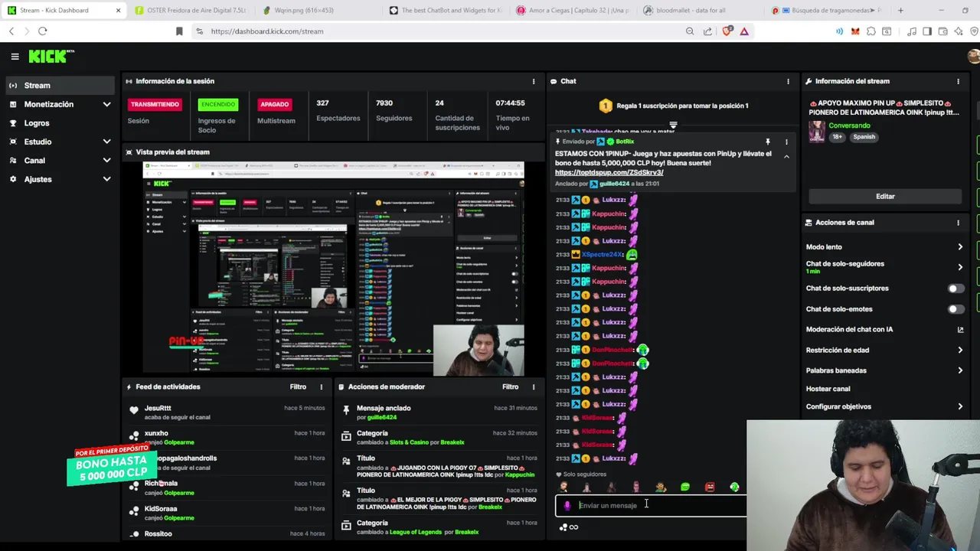Open Acciones de canal three-dot menu
Viewport: 980px width, 551px height.
[x=958, y=223]
